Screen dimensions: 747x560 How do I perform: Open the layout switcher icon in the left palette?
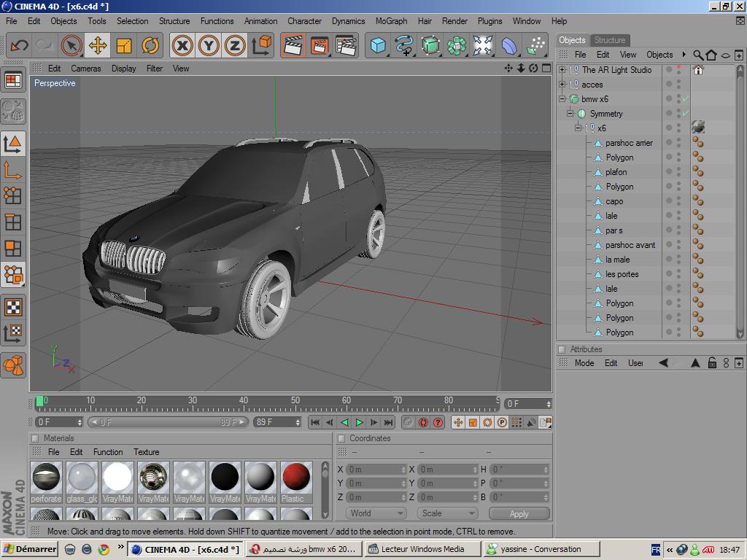(x=13, y=80)
